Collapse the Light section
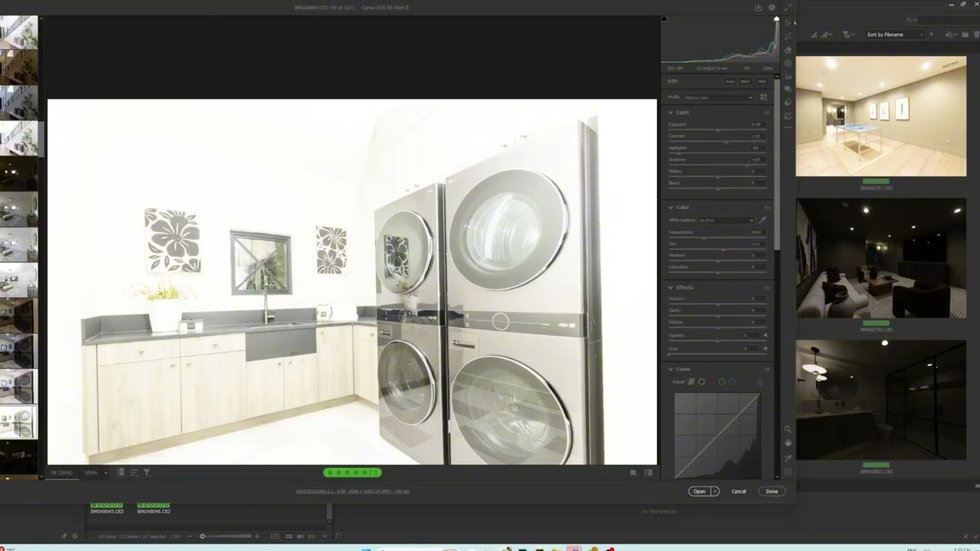980x551 pixels. point(671,112)
